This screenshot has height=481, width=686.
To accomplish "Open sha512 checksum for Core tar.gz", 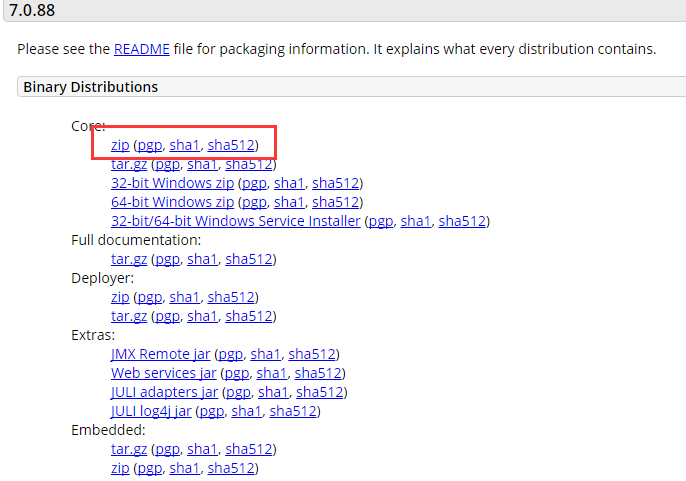I will pyautogui.click(x=248, y=164).
